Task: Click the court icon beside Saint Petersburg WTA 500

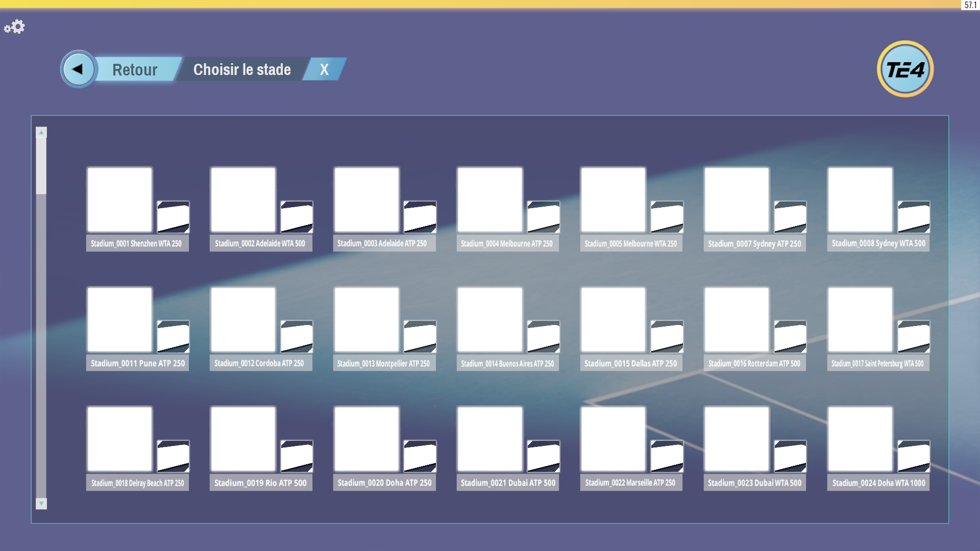Action: coord(914,337)
